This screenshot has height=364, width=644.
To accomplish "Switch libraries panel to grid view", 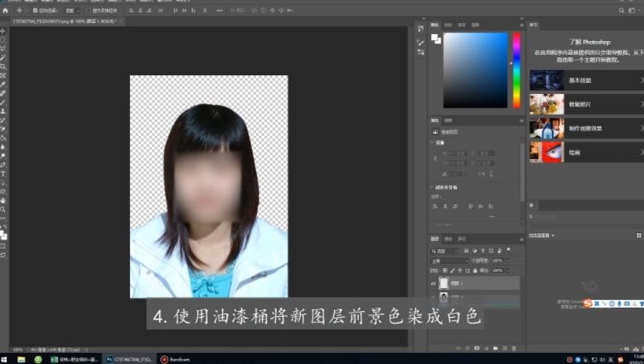I will click(639, 236).
